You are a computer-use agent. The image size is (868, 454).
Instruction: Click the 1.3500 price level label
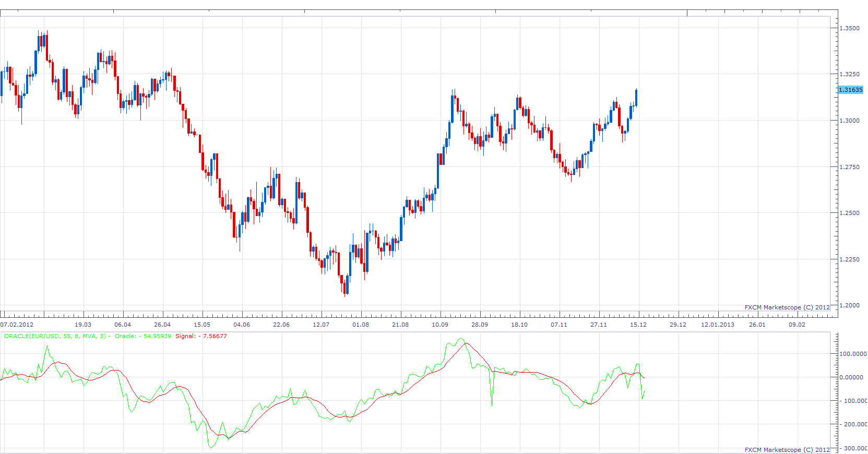[x=849, y=28]
